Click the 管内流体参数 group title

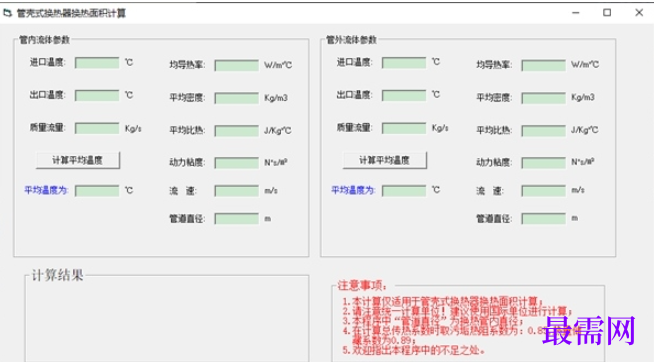coord(45,40)
